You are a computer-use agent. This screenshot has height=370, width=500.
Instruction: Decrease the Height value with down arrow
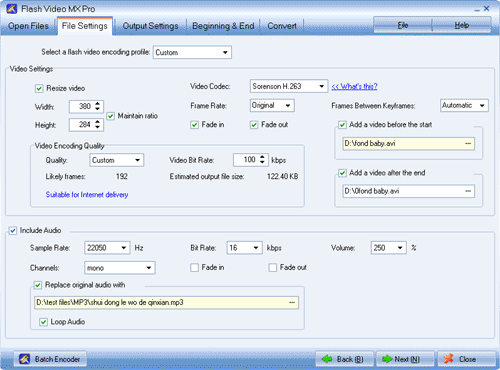[x=97, y=127]
